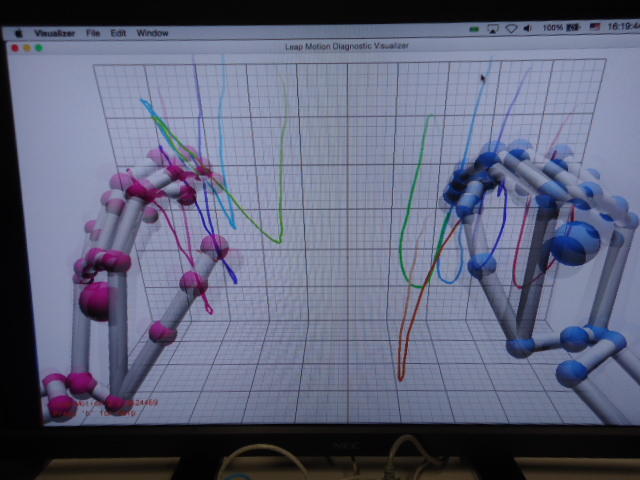Open the AirPlay display menu icon
The width and height of the screenshot is (640, 480).
tap(493, 29)
